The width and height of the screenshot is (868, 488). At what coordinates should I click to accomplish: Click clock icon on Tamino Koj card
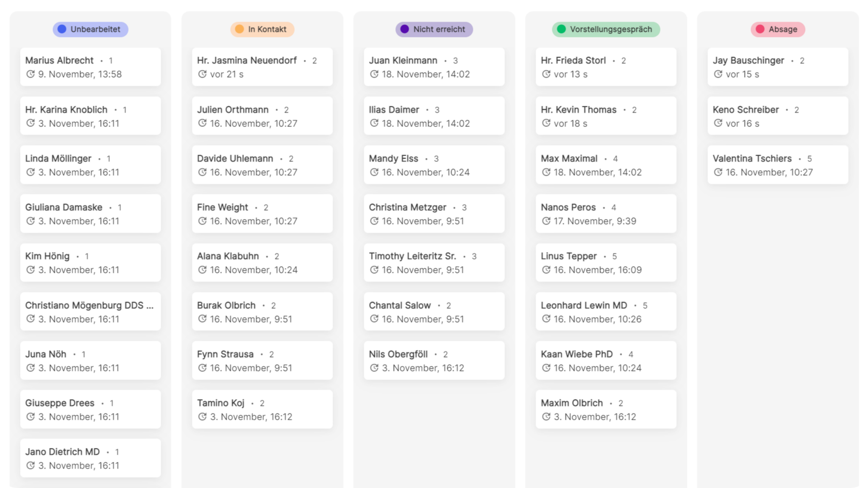click(x=203, y=416)
